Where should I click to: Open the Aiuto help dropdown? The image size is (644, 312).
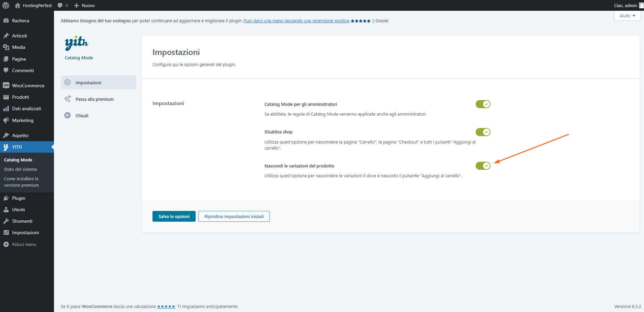click(x=627, y=15)
